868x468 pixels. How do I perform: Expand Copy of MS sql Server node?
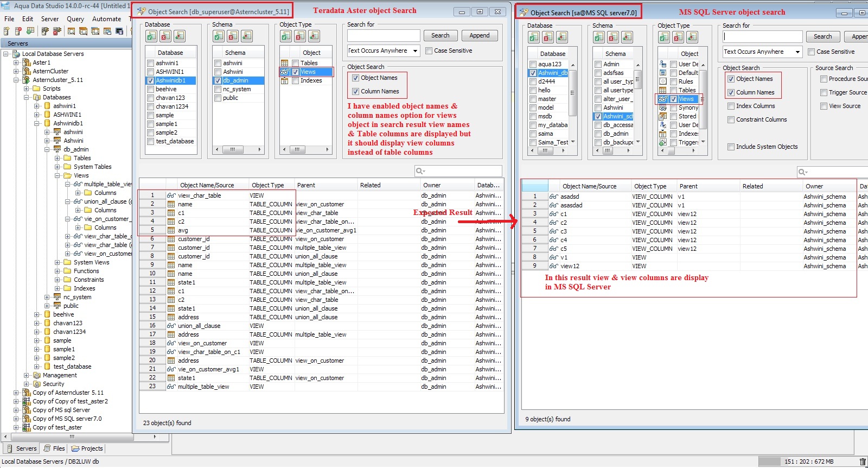pyautogui.click(x=16, y=410)
